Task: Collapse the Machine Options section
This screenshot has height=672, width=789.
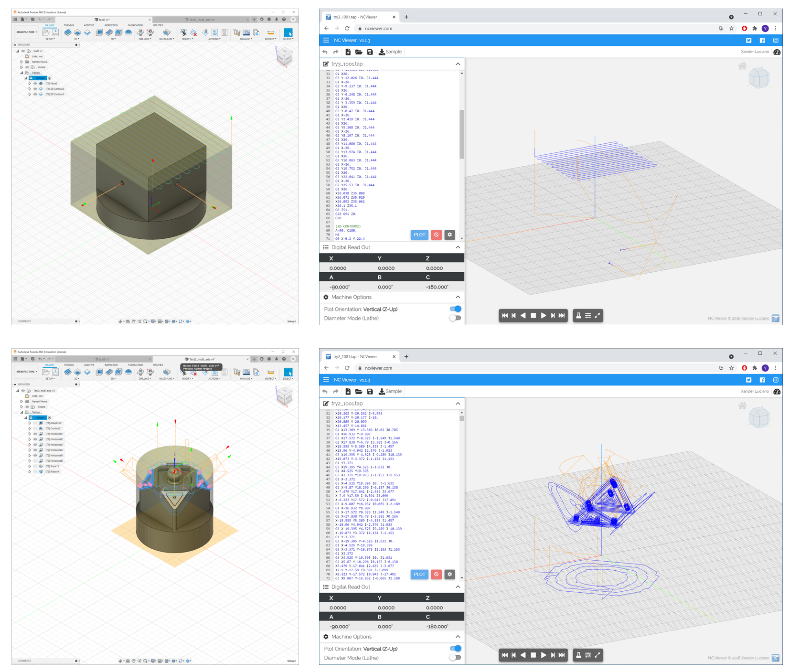Action: click(458, 297)
